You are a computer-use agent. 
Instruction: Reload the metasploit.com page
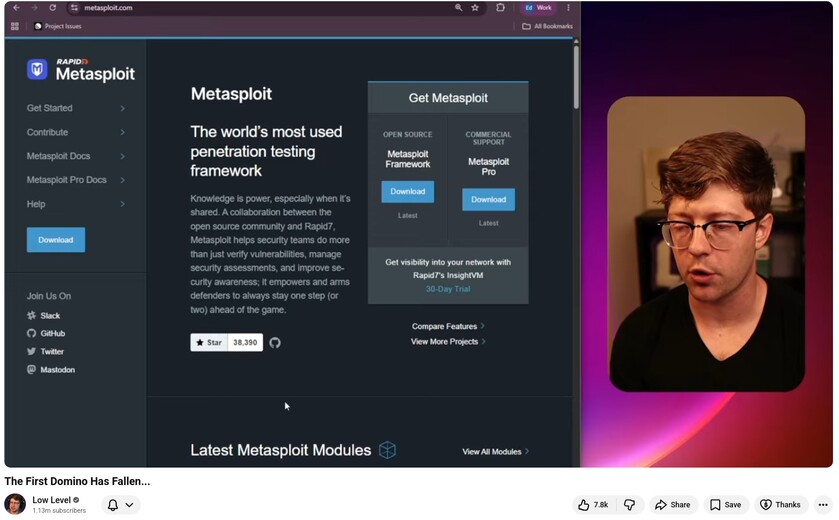52,7
